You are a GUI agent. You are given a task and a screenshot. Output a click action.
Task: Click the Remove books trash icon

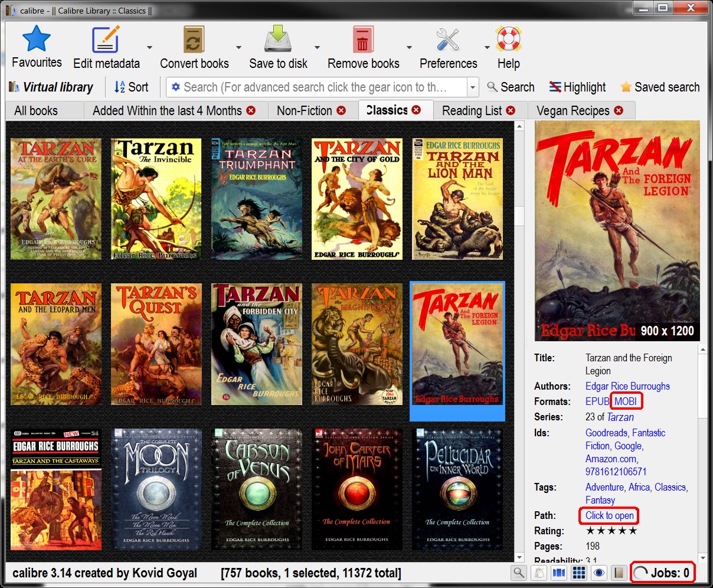(x=363, y=39)
